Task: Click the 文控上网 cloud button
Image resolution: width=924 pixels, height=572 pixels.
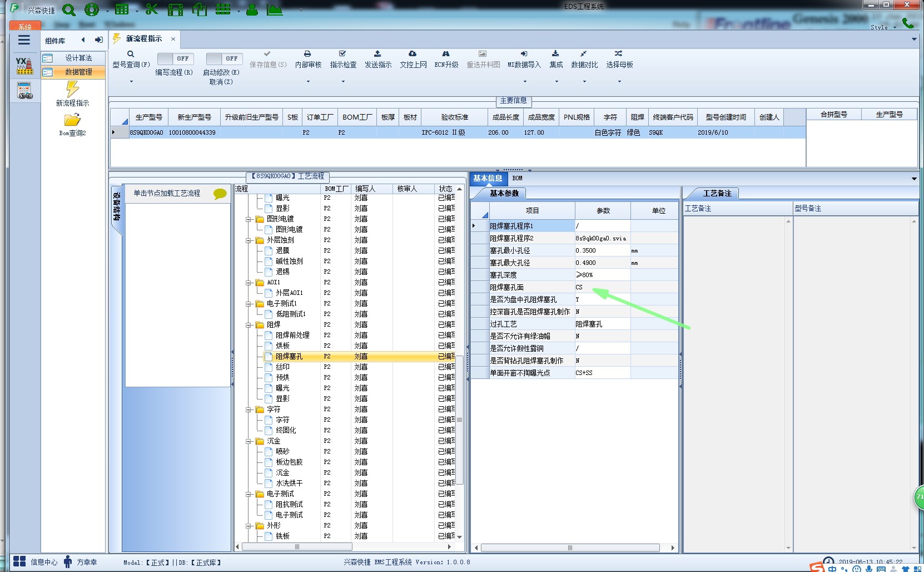Action: 413,60
